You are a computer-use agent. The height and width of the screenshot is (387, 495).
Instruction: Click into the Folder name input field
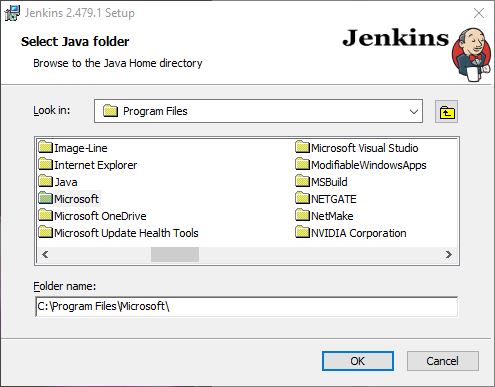pos(246,306)
